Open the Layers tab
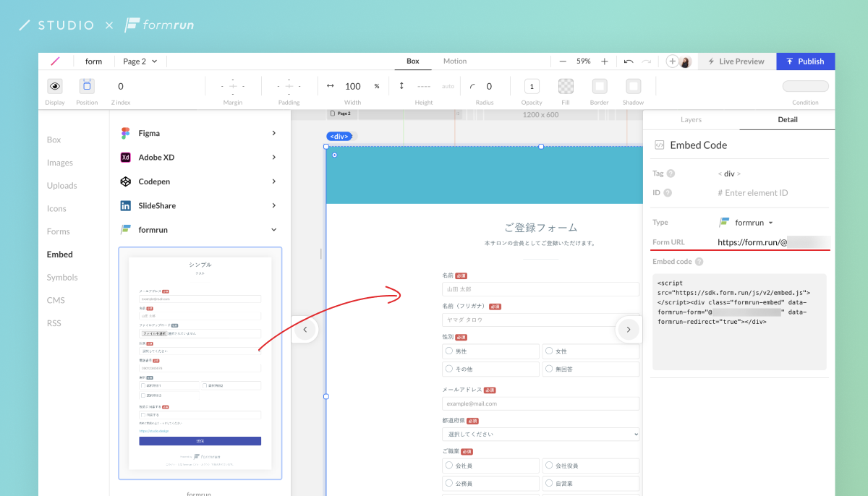 click(x=691, y=120)
